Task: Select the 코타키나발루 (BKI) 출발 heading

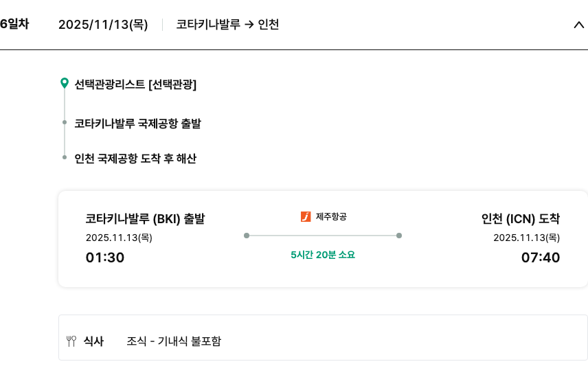Action: pyautogui.click(x=145, y=219)
